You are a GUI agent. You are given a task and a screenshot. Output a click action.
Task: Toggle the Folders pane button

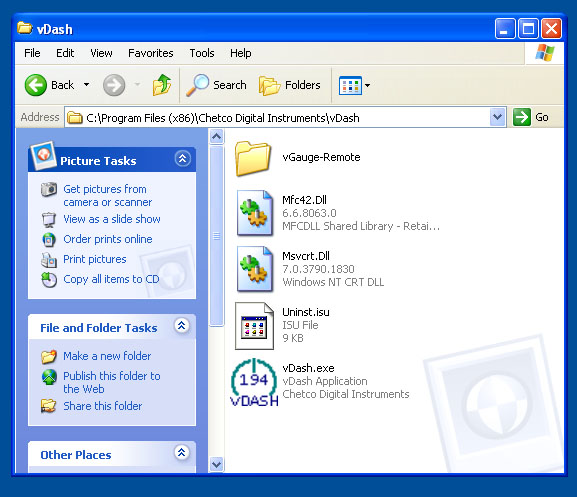click(290, 85)
